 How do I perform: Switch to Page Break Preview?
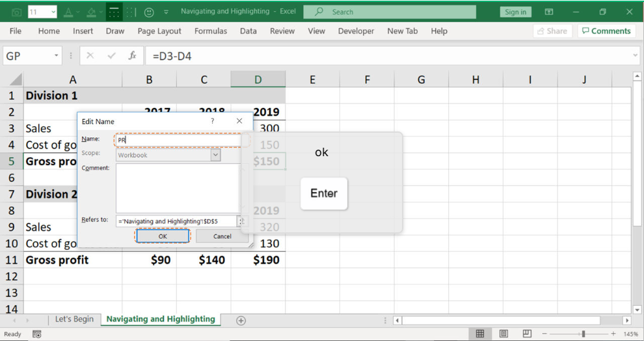tap(527, 334)
